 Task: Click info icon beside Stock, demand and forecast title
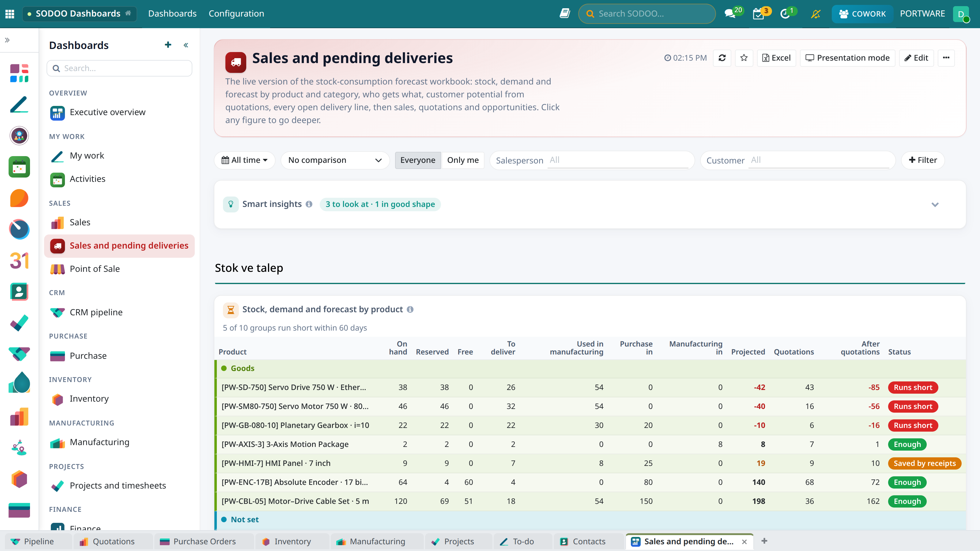[x=410, y=309]
